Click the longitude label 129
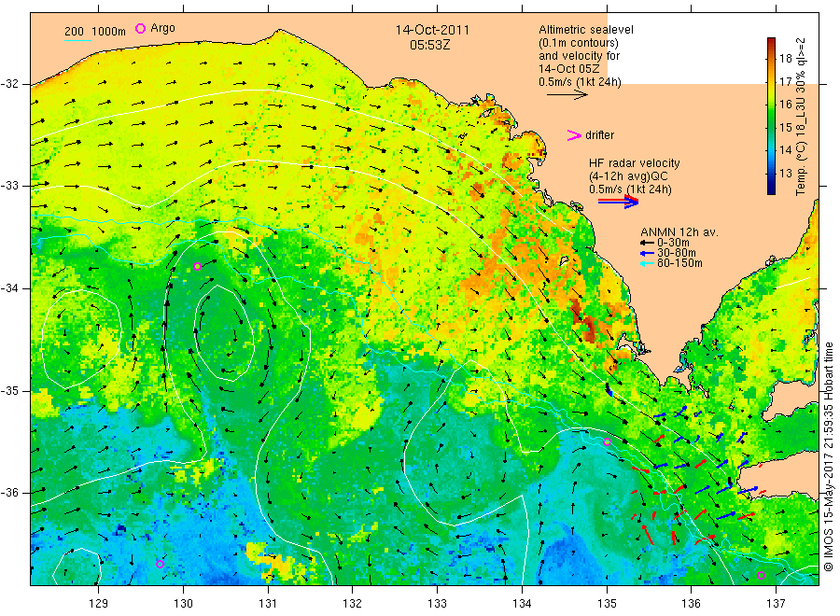The image size is (840, 616). 99,604
